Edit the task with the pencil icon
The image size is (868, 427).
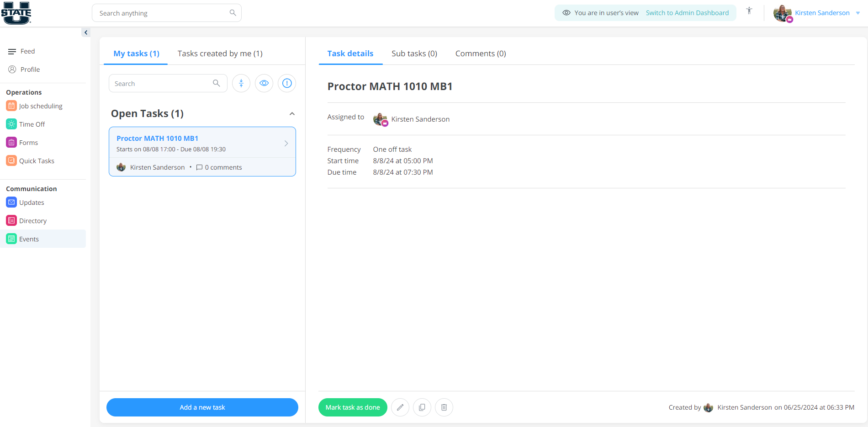400,407
